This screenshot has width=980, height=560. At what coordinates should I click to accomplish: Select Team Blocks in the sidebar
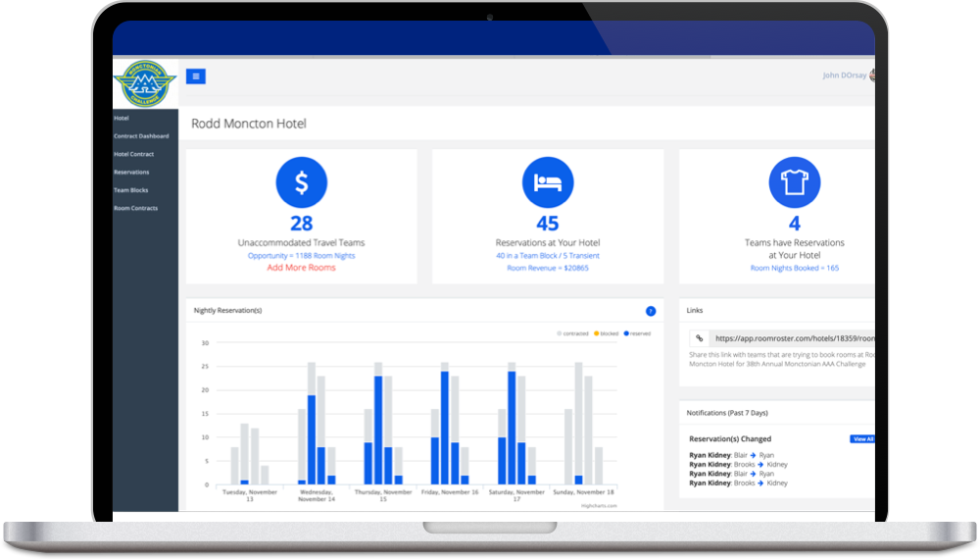pos(131,190)
